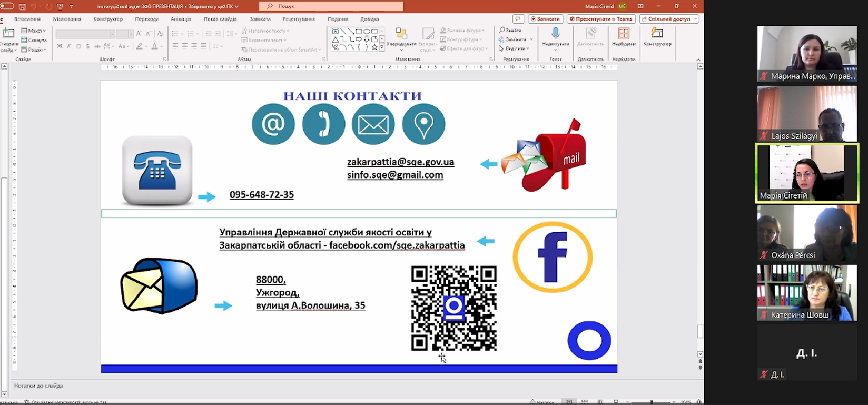Viewport: 868px width, 405px height.
Task: Expand the Select dropdown in editing group
Action: 514,48
